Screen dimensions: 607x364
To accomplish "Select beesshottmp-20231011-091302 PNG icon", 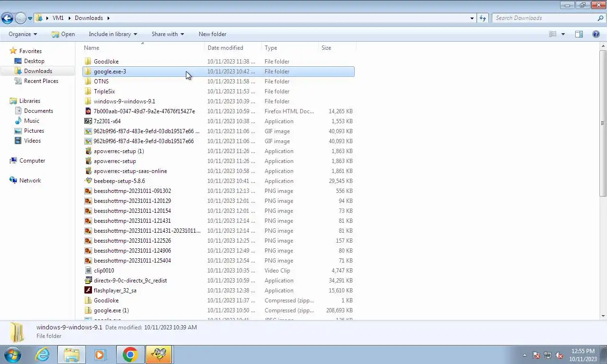I will 88,191.
